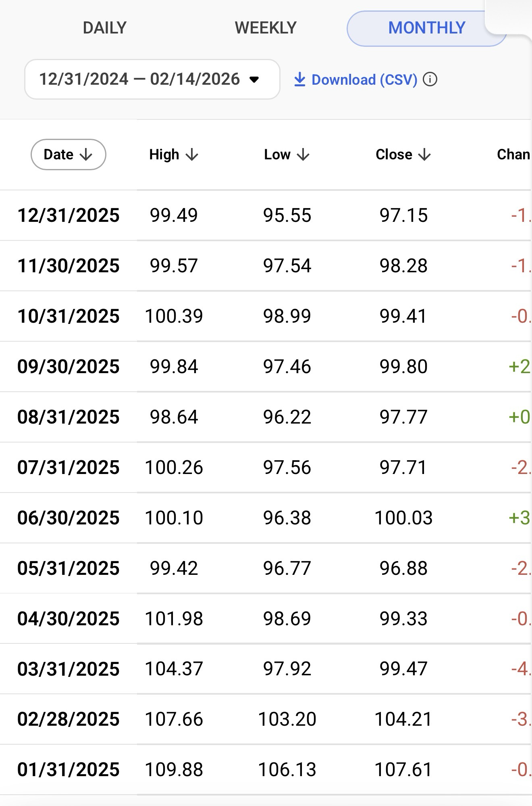The image size is (532, 806).
Task: Select the 06/30/2025 row date
Action: coord(68,518)
